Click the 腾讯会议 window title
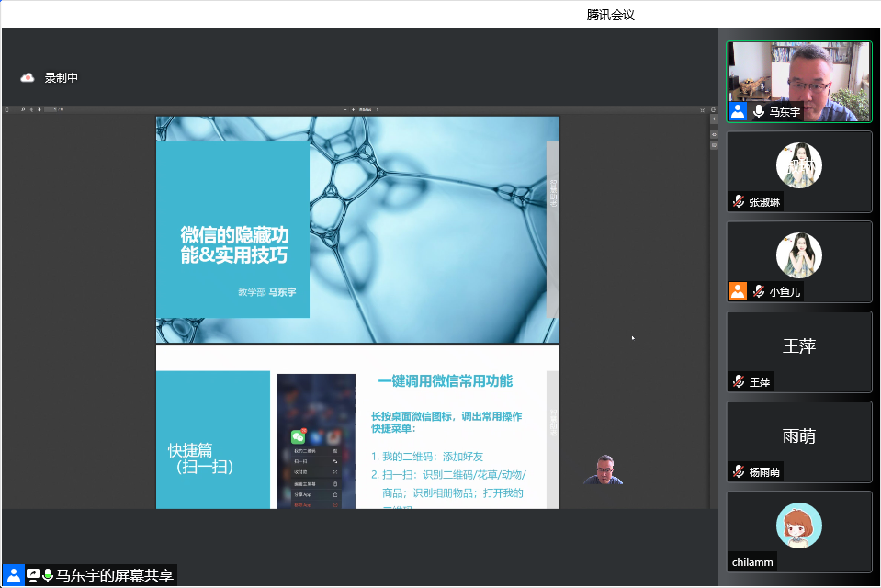The image size is (881, 588). pyautogui.click(x=610, y=15)
